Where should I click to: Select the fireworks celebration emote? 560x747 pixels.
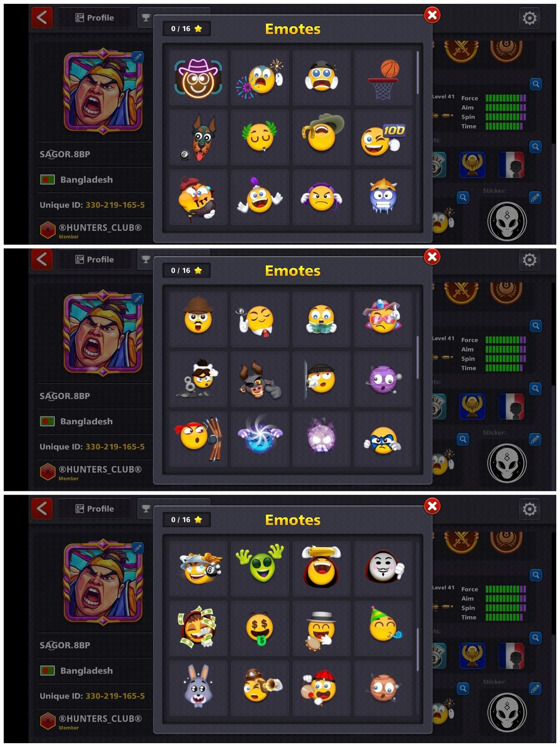point(260,78)
